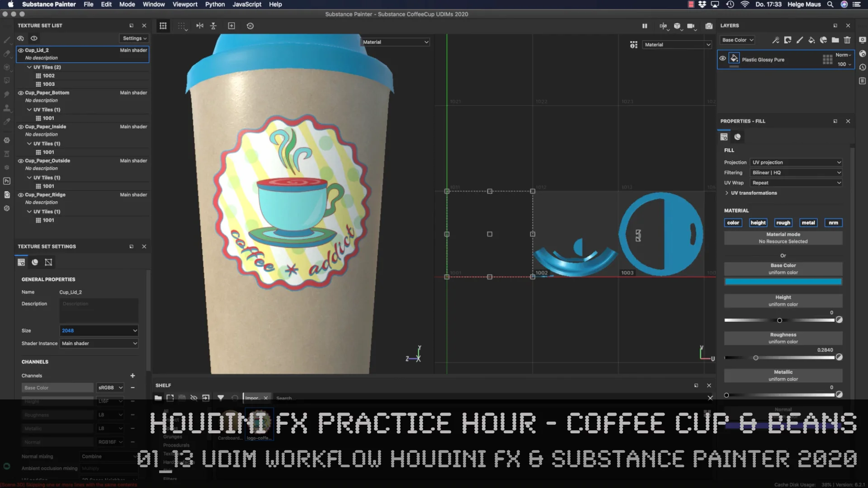Click horizontal flip icon in top toolbar
Screen dimensions: 868x488
(200, 26)
